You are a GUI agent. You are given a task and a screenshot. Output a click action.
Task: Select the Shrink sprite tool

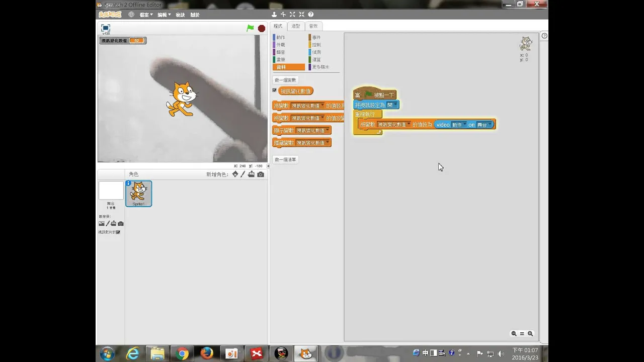(301, 15)
